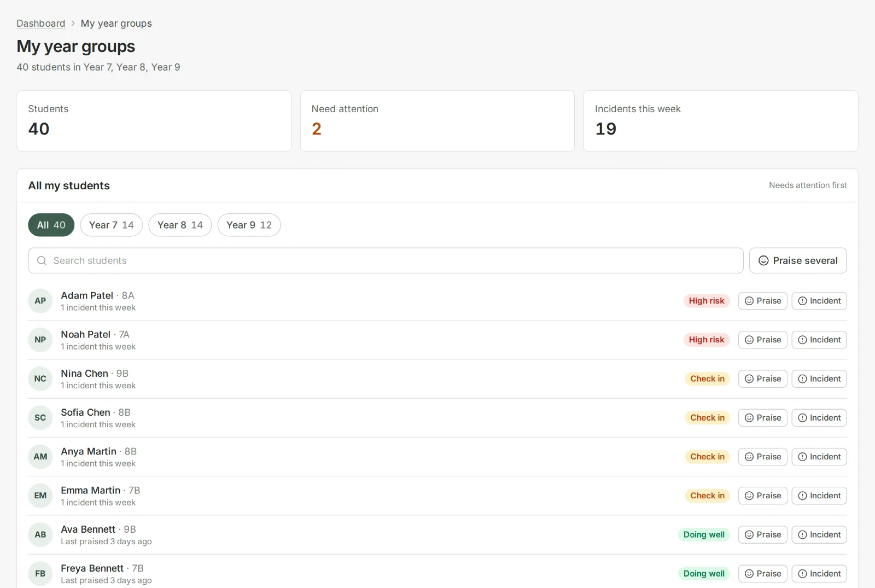875x588 pixels.
Task: Log an incident for Noah Patel
Action: click(819, 340)
